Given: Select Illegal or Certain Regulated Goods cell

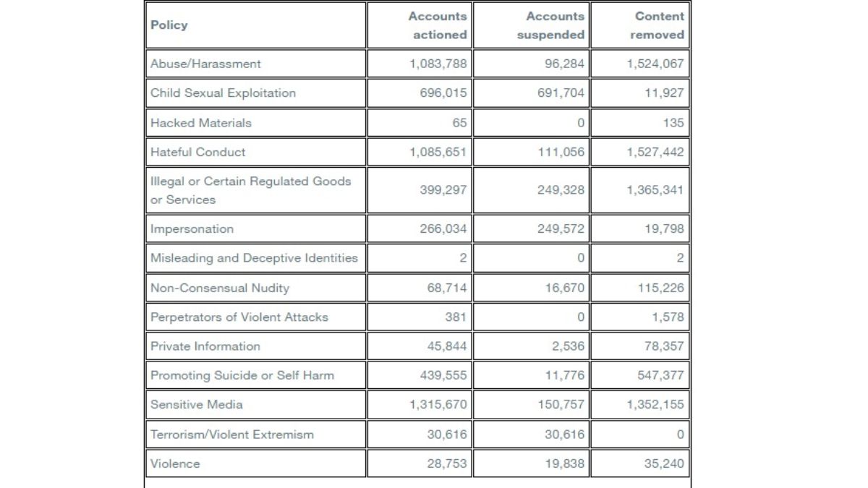Looking at the screenshot, I should point(250,190).
